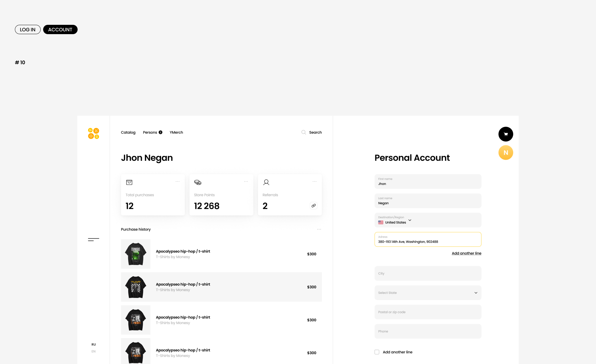The width and height of the screenshot is (596, 364).
Task: Click the LOG IN button
Action: pyautogui.click(x=28, y=29)
